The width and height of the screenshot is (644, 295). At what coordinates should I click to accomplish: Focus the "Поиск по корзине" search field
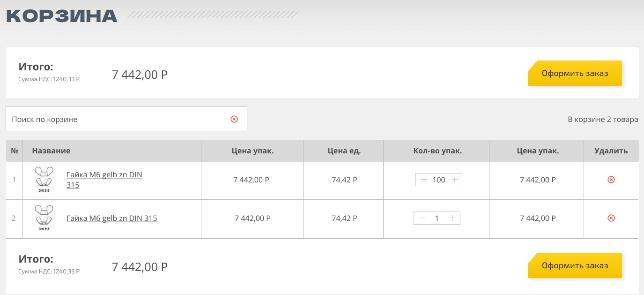117,119
